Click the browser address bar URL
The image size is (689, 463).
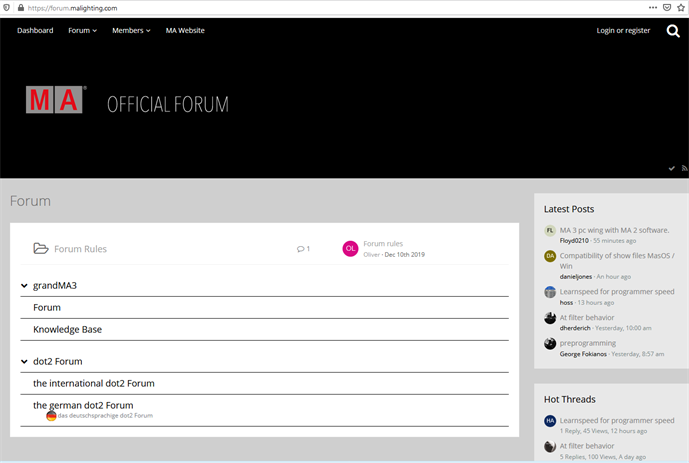(x=80, y=7)
